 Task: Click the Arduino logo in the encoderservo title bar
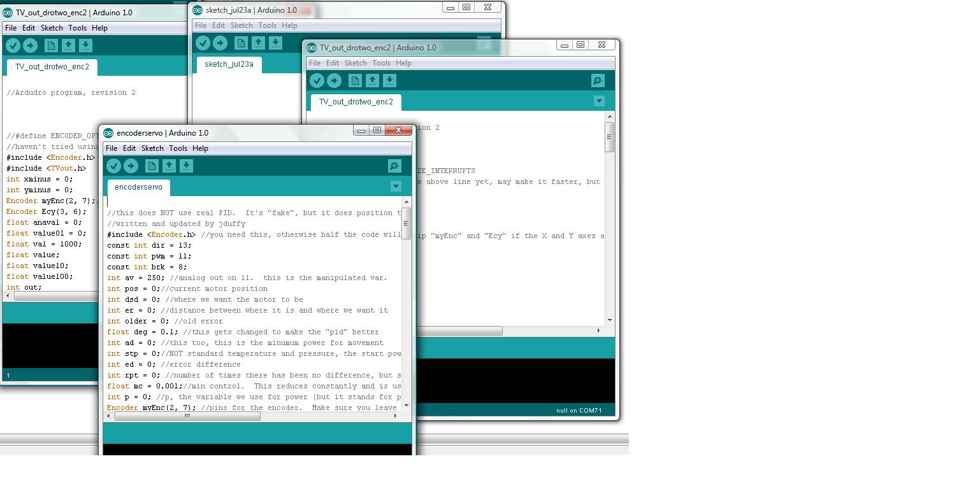coord(108,133)
